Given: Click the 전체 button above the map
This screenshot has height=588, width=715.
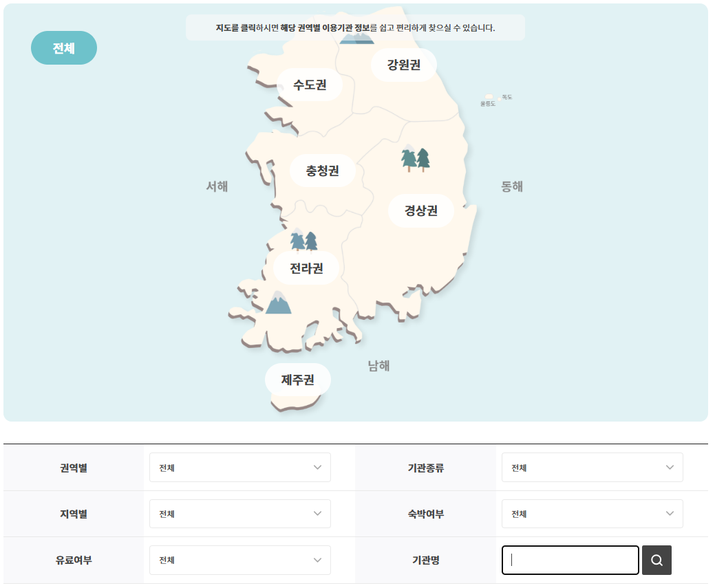Looking at the screenshot, I should coord(63,47).
